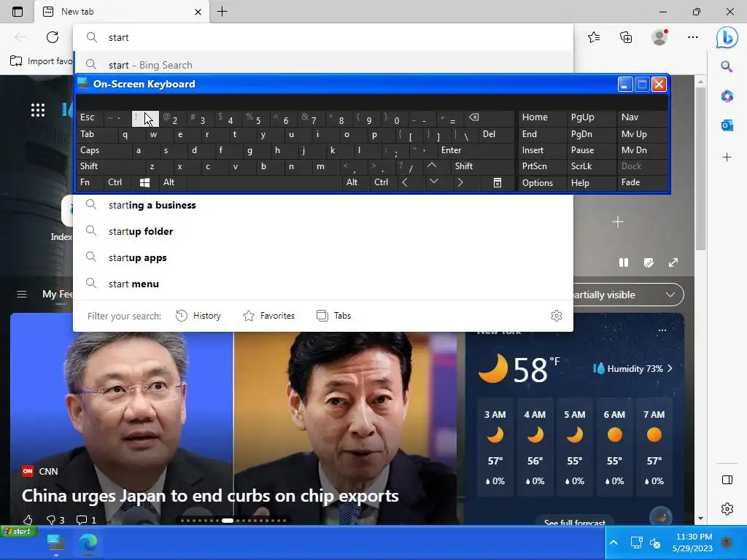747x560 pixels.
Task: Open the Start button on taskbar
Action: (19, 531)
